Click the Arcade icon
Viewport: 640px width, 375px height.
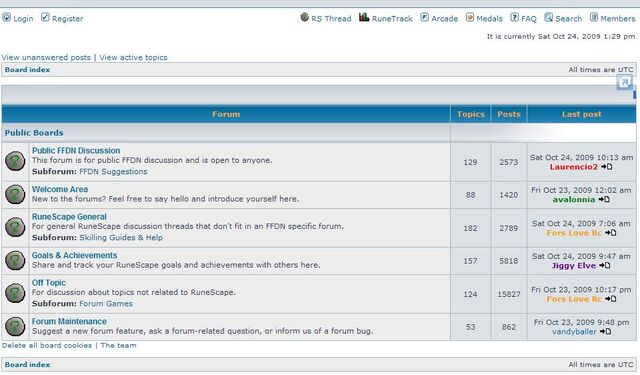click(x=424, y=17)
